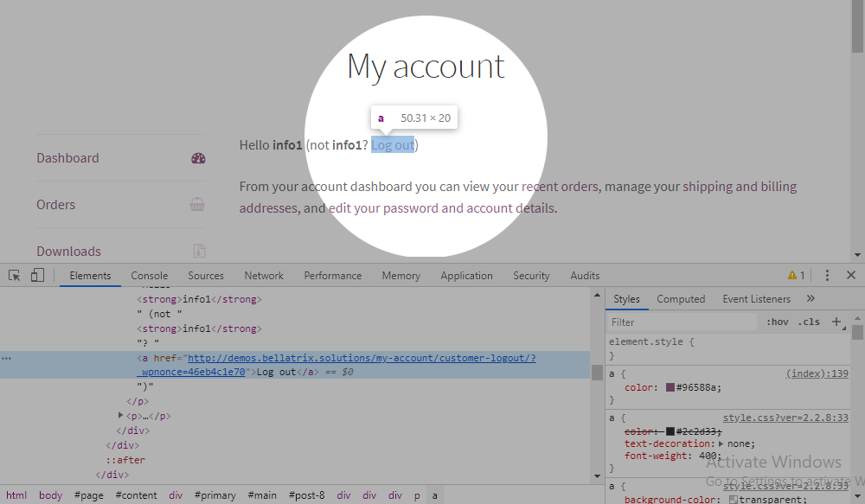Open the Audits tab
The height and width of the screenshot is (504, 865).
pos(585,276)
